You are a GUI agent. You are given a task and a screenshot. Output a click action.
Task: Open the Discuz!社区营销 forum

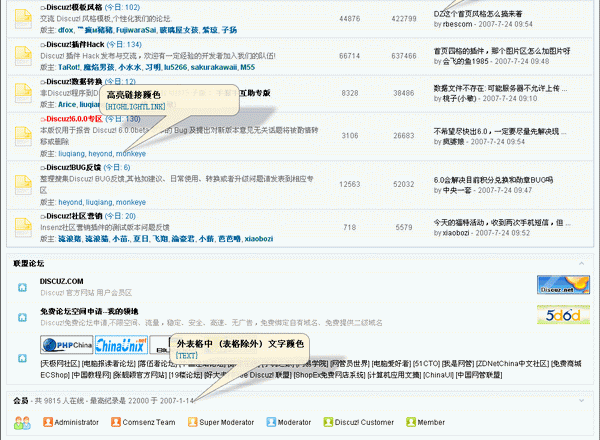pyautogui.click(x=74, y=216)
